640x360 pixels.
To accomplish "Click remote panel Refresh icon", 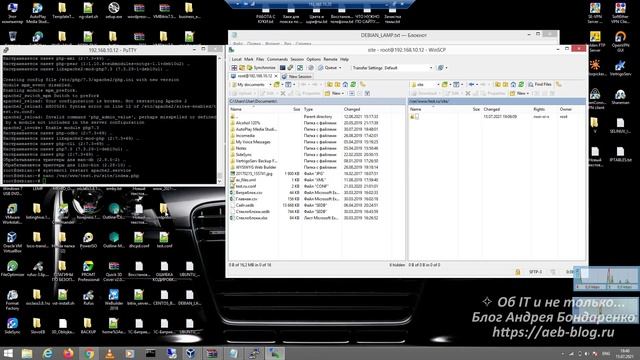I will click(521, 84).
